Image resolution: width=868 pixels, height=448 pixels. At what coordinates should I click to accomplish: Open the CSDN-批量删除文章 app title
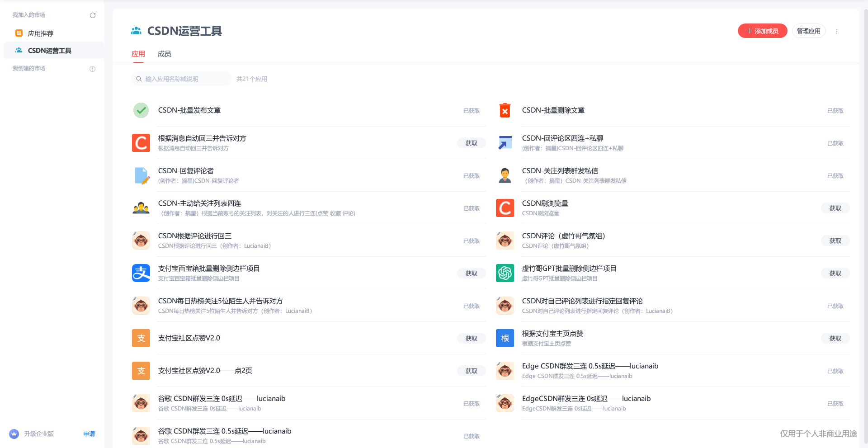click(553, 110)
